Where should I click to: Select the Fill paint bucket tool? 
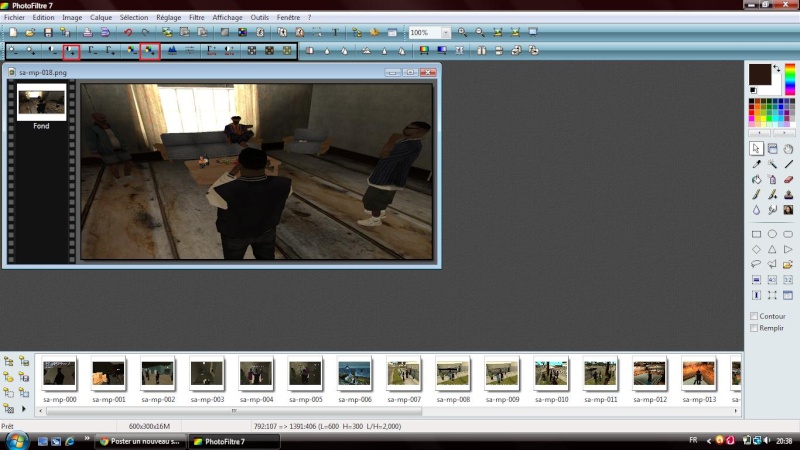pyautogui.click(x=756, y=180)
